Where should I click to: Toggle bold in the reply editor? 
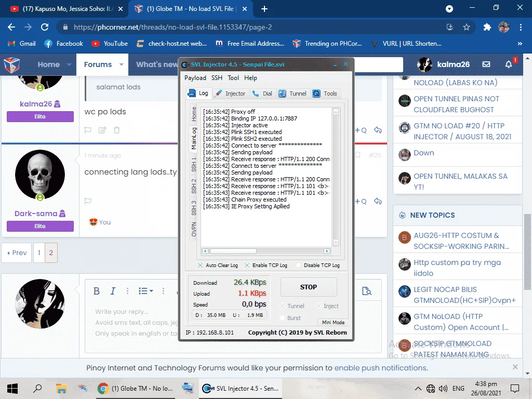pyautogui.click(x=97, y=291)
